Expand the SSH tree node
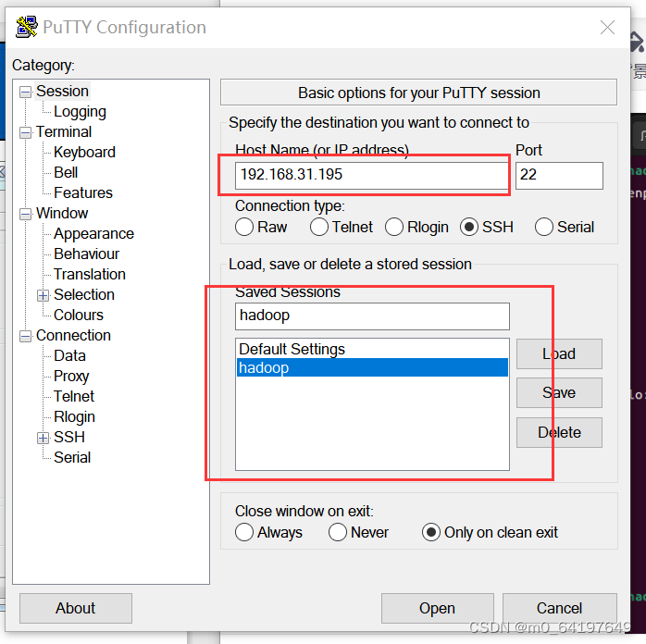The height and width of the screenshot is (644, 646). (43, 438)
